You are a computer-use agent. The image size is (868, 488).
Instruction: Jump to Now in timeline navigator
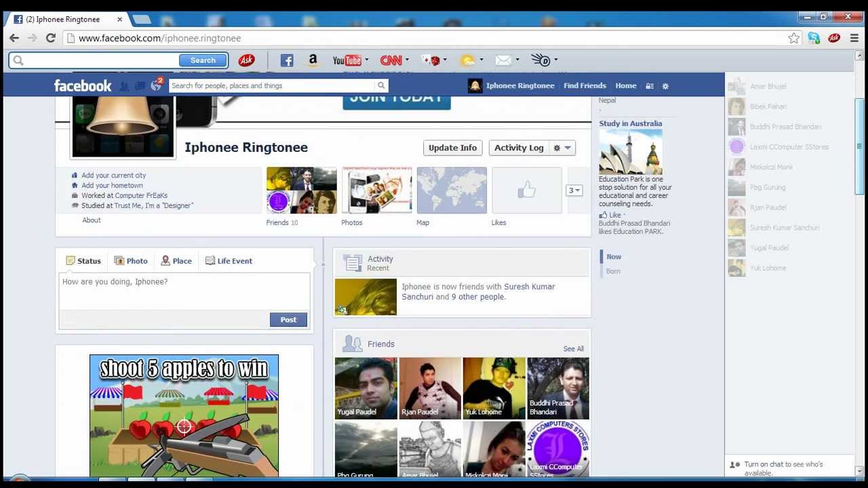[x=614, y=257]
